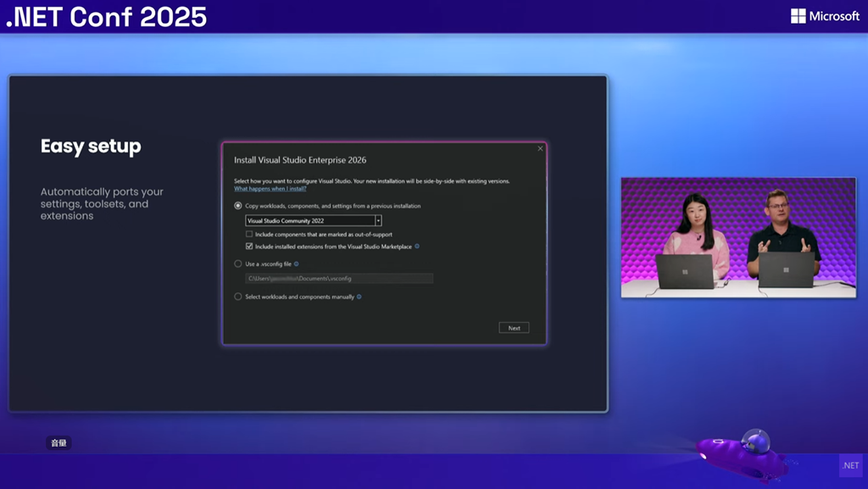Image resolution: width=868 pixels, height=489 pixels.
Task: Click the purple submarine mascot graphic
Action: tap(742, 455)
